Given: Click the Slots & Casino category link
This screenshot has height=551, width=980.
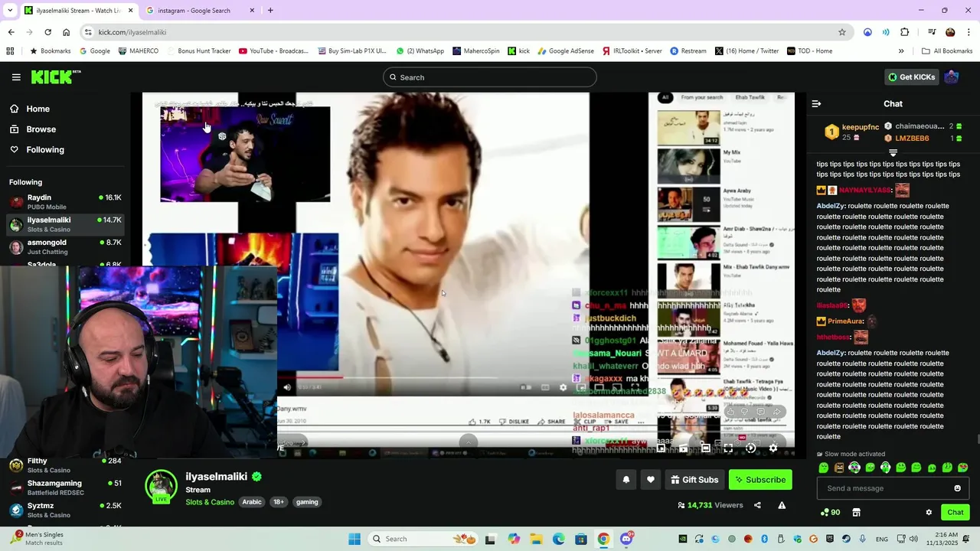Looking at the screenshot, I should (210, 502).
